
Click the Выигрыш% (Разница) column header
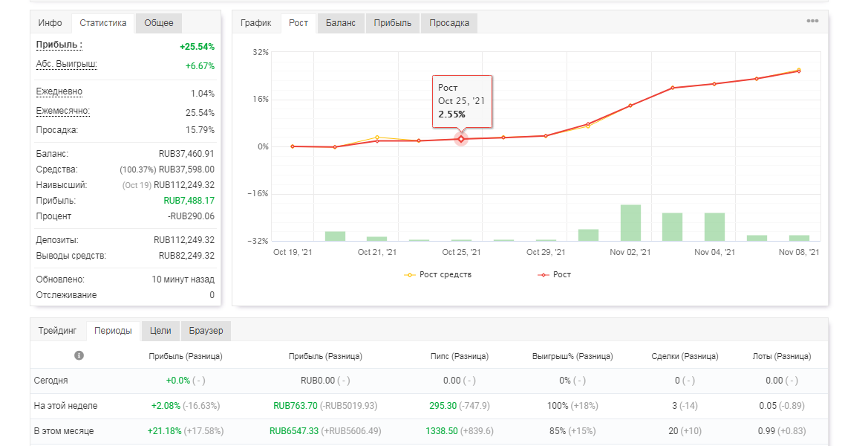coord(572,356)
